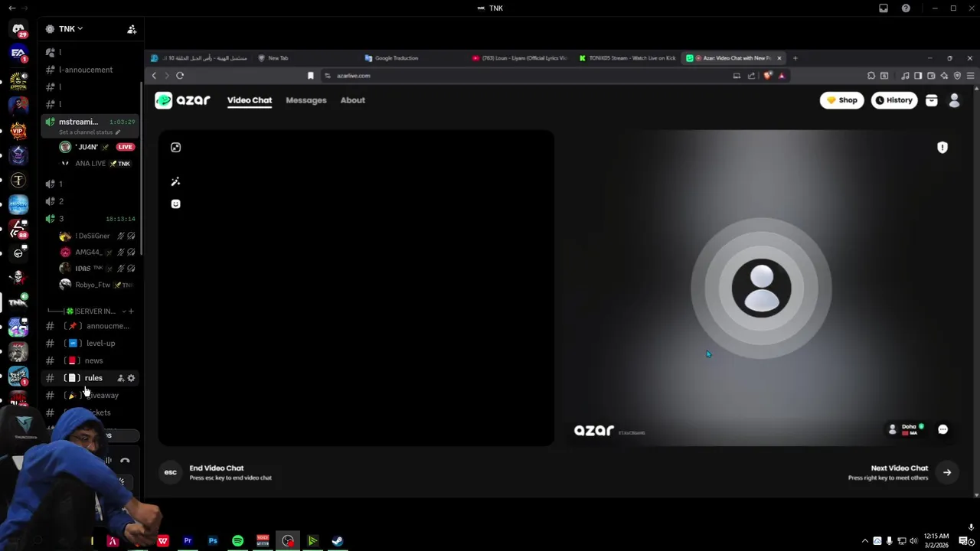
Task: Open the Azar profile avatar
Action: tap(954, 100)
